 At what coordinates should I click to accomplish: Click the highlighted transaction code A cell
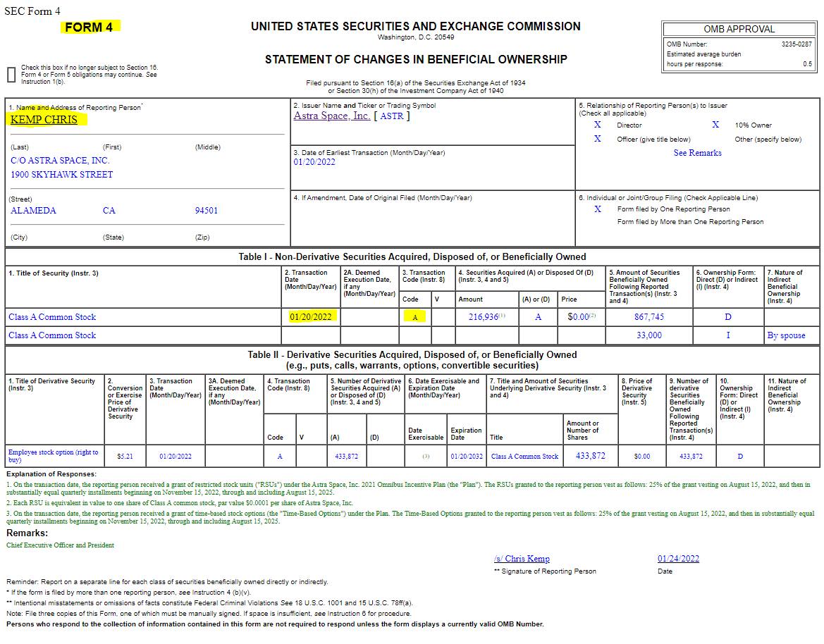pos(415,317)
